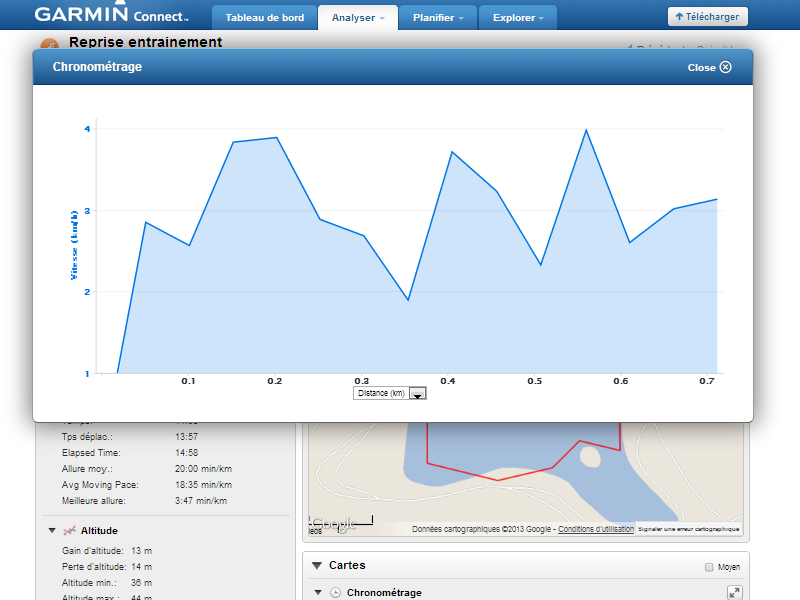Screen dimensions: 800x600
Task: Click the Google logo on the map
Action: pos(332,524)
